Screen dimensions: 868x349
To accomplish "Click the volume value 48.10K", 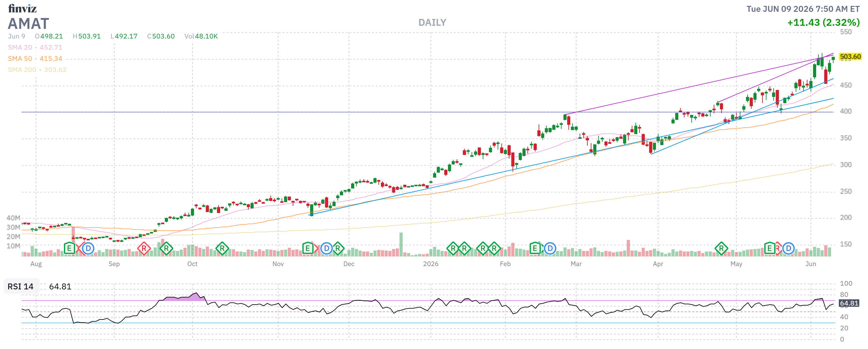I will (x=206, y=36).
